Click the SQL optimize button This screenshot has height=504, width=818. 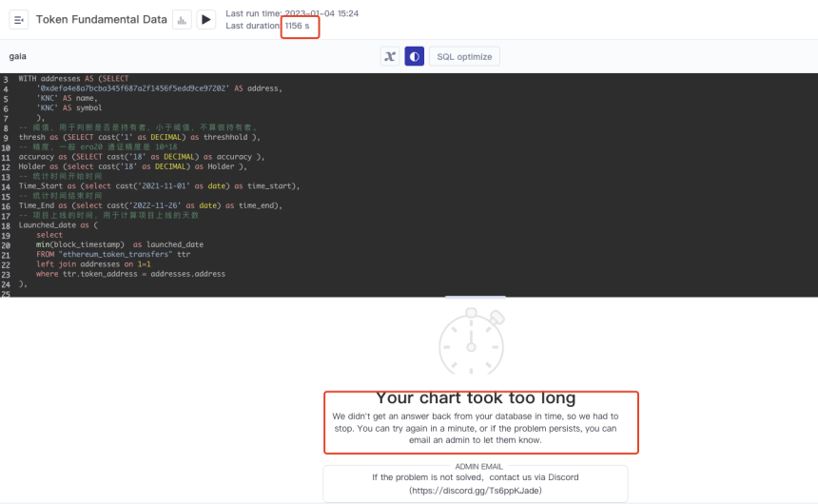[x=464, y=56]
